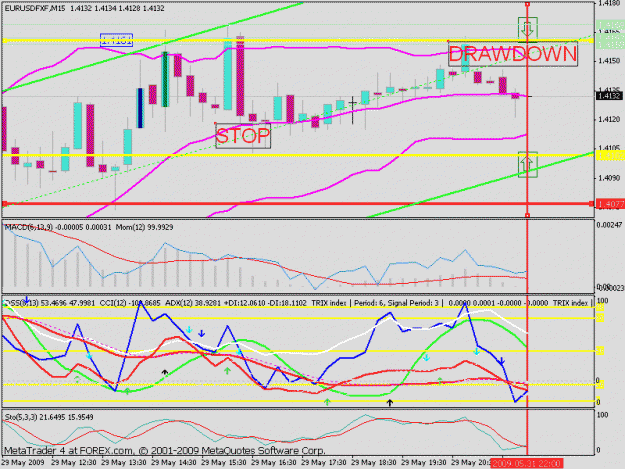Select the top handle of the red vertical line

[x=527, y=4]
